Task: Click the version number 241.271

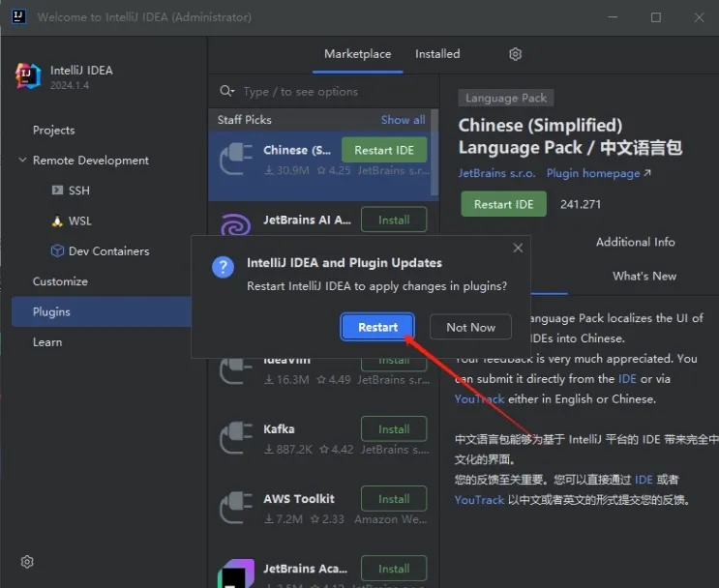Action: click(580, 204)
